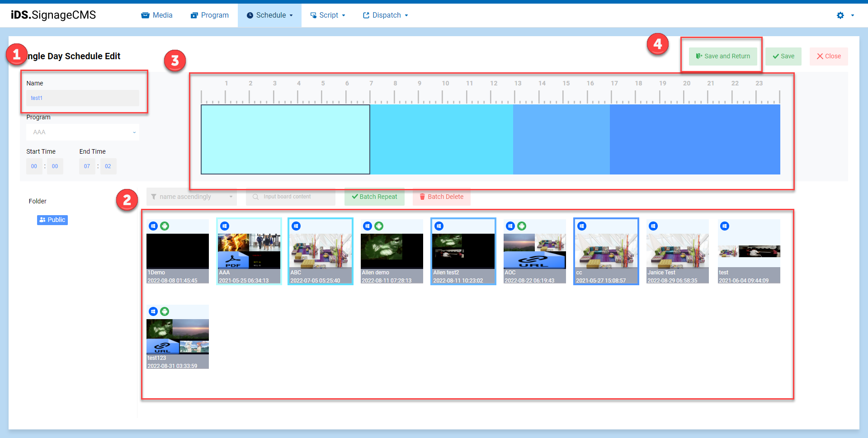Image resolution: width=868 pixels, height=438 pixels.
Task: Select the light blue timeline block after hour 13
Action: 561,139
